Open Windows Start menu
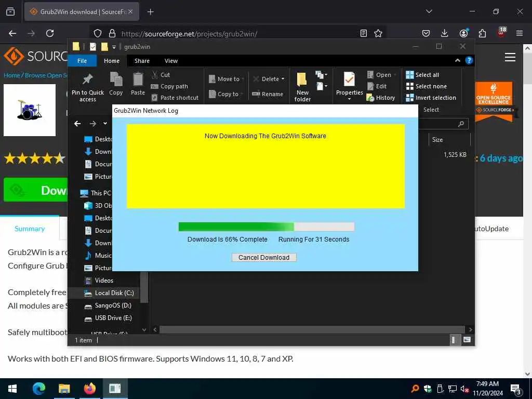Viewport: 532px width, 399px height. tap(12, 389)
